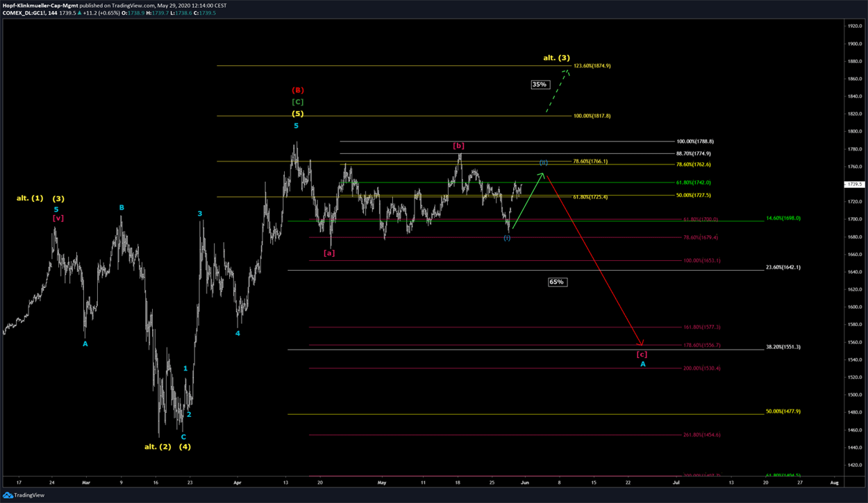Select the pink [b] wave label

458,146
